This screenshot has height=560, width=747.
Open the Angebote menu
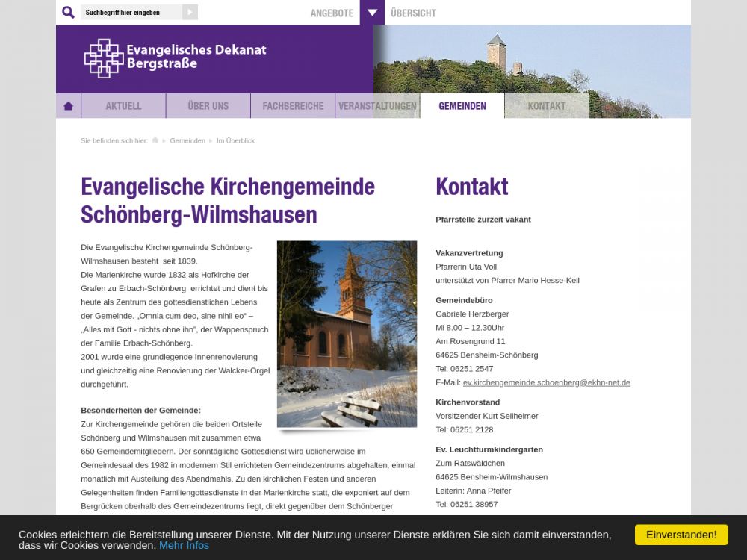pyautogui.click(x=332, y=13)
